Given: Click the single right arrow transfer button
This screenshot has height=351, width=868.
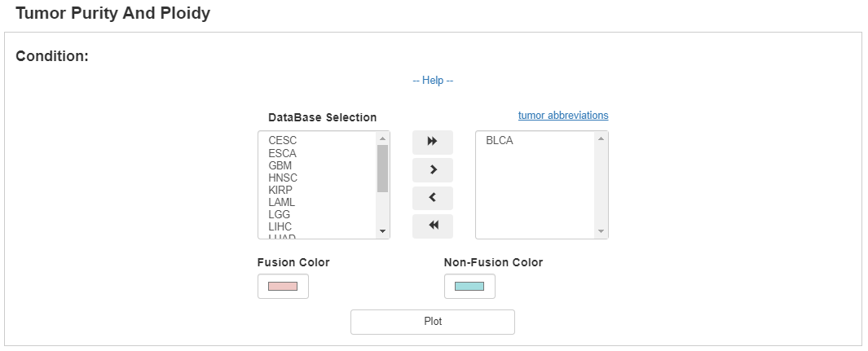Looking at the screenshot, I should 432,169.
